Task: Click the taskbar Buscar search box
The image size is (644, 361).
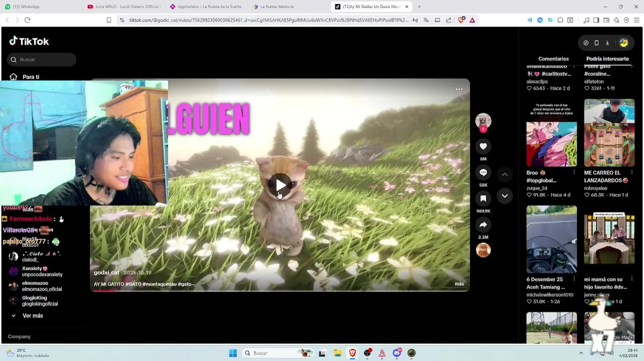Action: [x=278, y=353]
